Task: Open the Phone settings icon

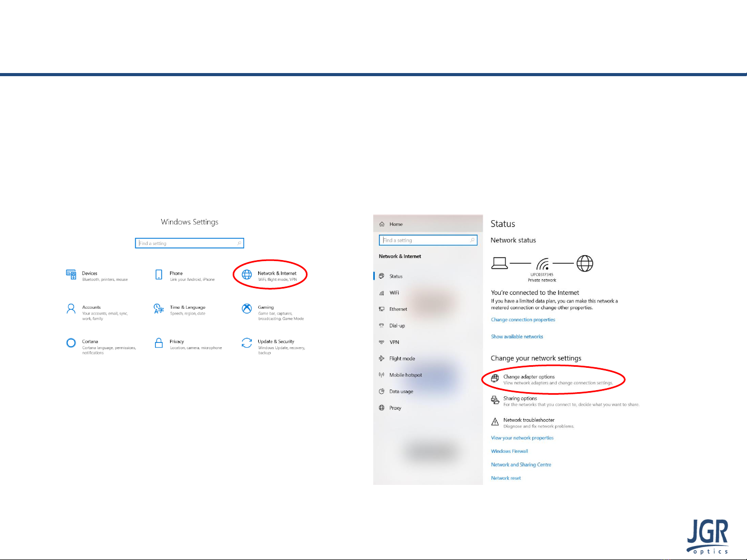Action: (159, 275)
